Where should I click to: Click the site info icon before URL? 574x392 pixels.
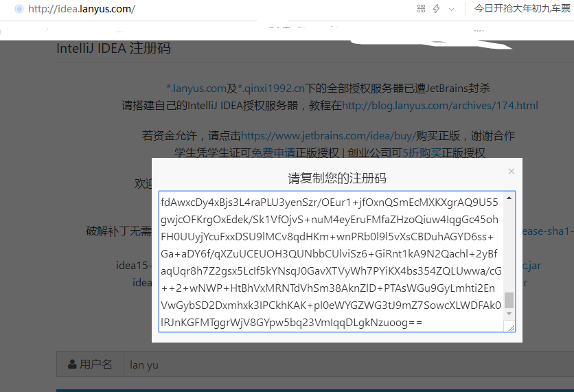pos(19,9)
